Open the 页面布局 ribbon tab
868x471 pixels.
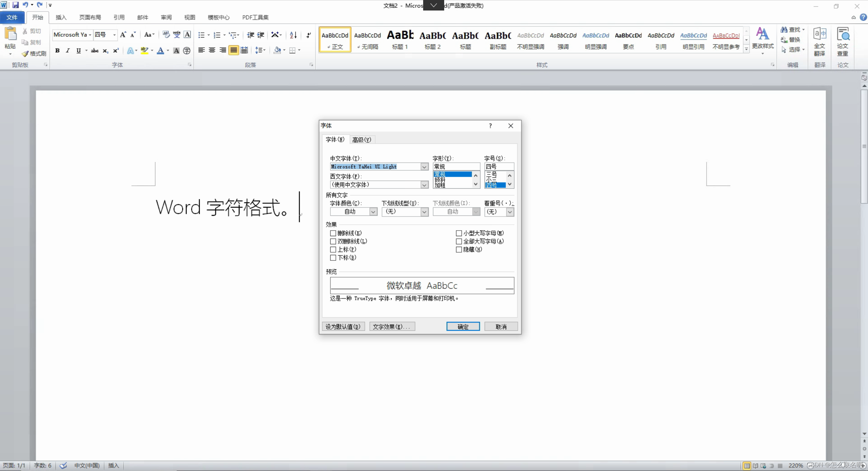90,17
